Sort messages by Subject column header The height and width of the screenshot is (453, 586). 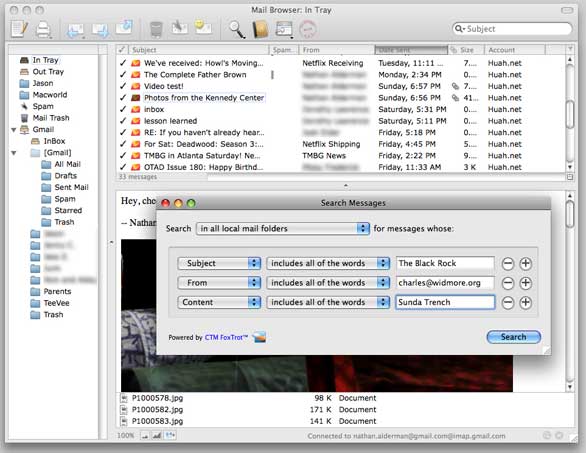(x=198, y=50)
